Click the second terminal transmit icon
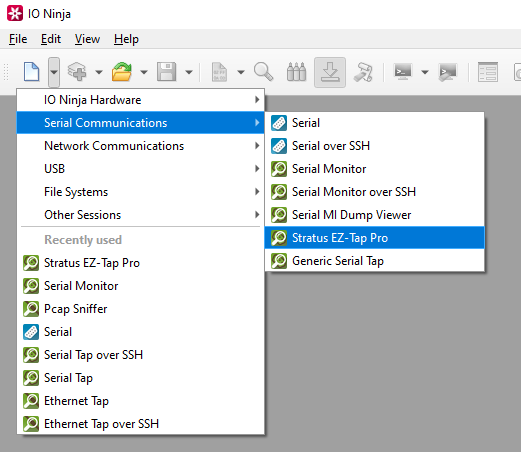This screenshot has height=452, width=521. click(448, 72)
